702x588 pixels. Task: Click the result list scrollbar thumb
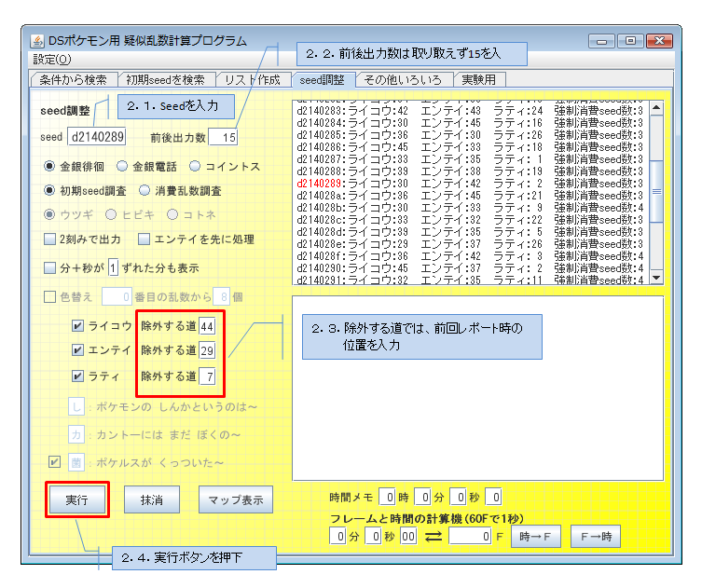tap(656, 192)
